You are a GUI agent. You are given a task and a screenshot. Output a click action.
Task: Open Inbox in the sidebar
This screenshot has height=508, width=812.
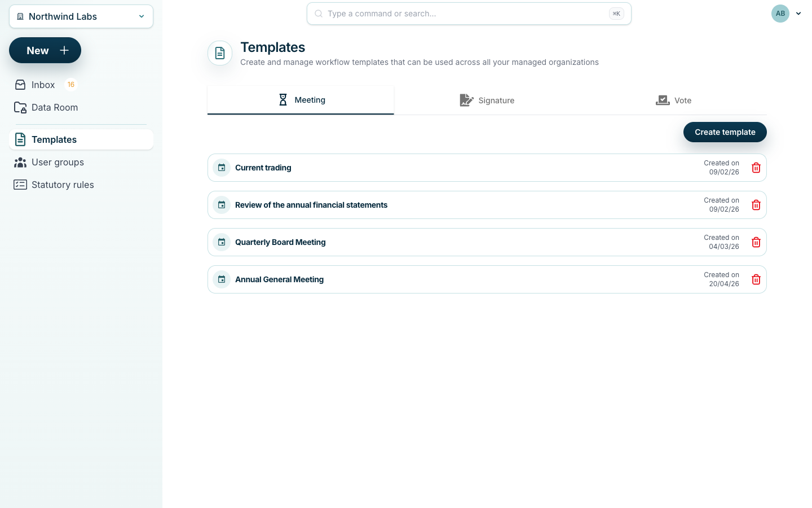81,85
